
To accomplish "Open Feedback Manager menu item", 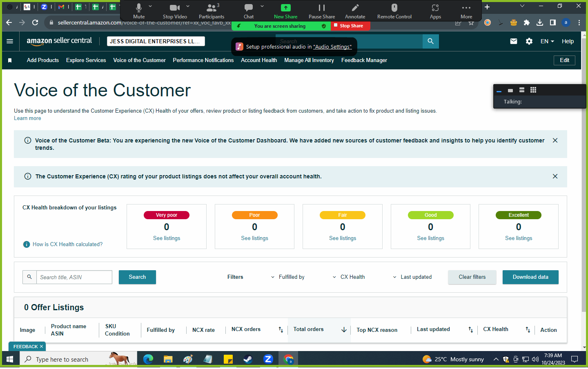I will 364,60.
